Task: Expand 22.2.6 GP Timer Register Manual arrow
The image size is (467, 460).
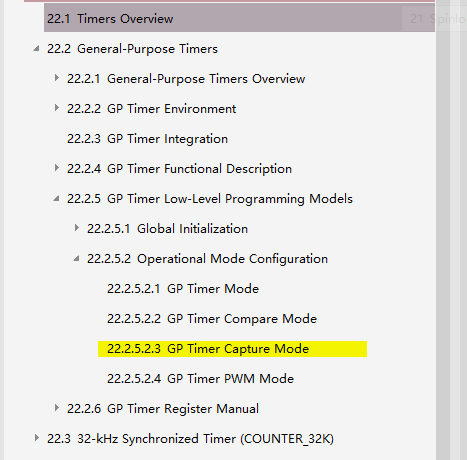Action: [57, 408]
